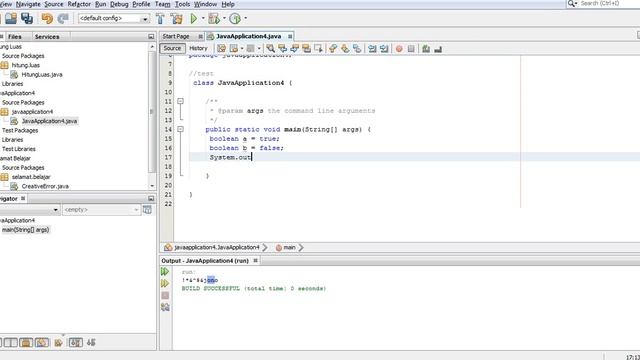Screen dimensions: 640x360
Task: Toggle Bookmark icon in editor toolbar
Action: [x=357, y=49]
